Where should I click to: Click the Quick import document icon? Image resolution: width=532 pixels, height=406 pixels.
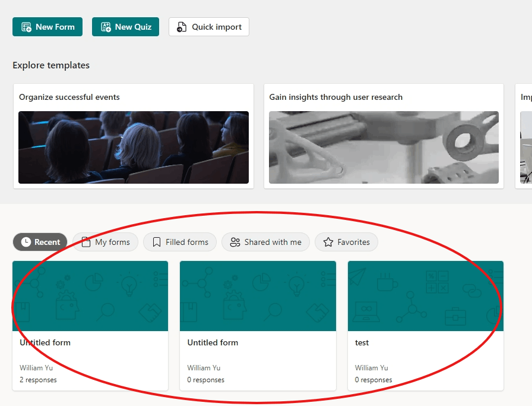click(x=182, y=27)
